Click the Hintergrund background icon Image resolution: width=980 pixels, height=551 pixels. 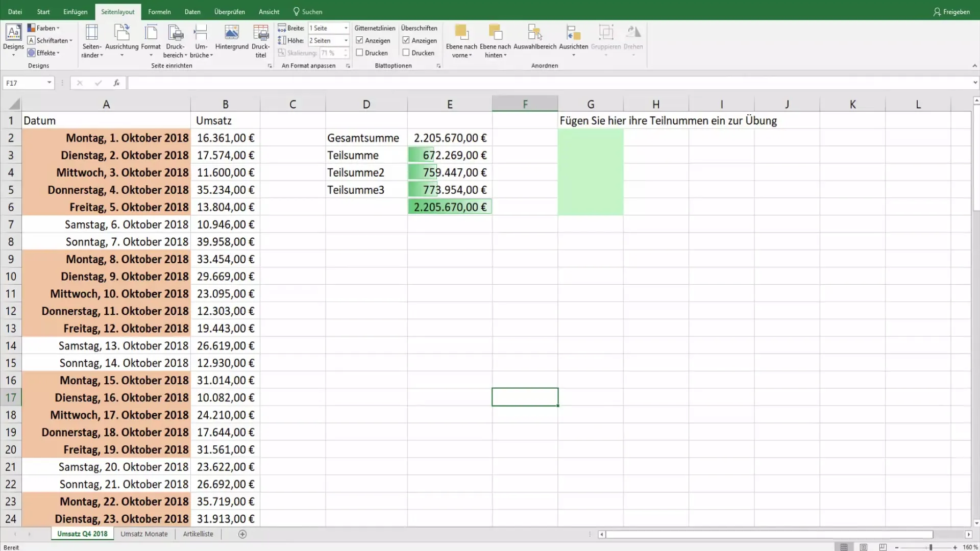tap(232, 33)
